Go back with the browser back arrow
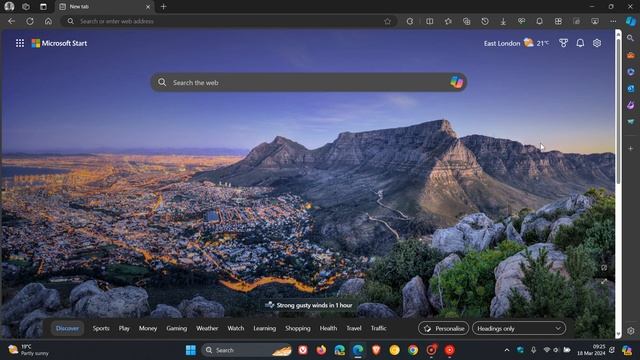Image resolution: width=640 pixels, height=360 pixels. tap(11, 21)
